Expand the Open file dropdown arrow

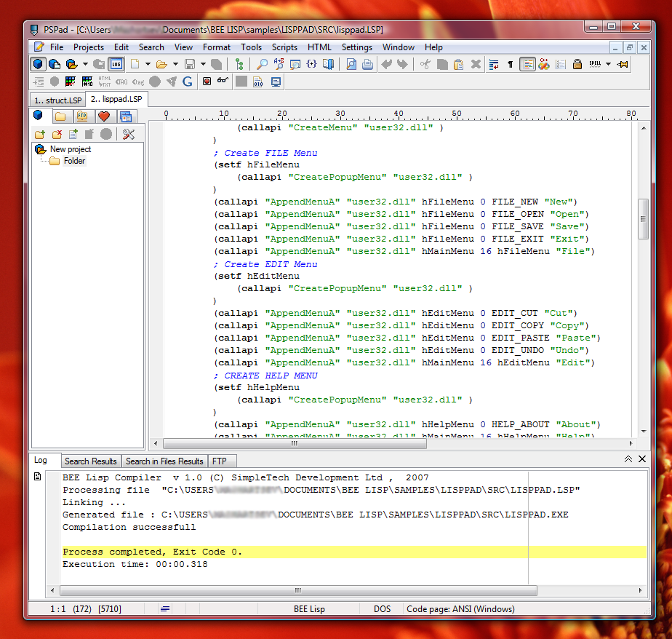point(175,64)
